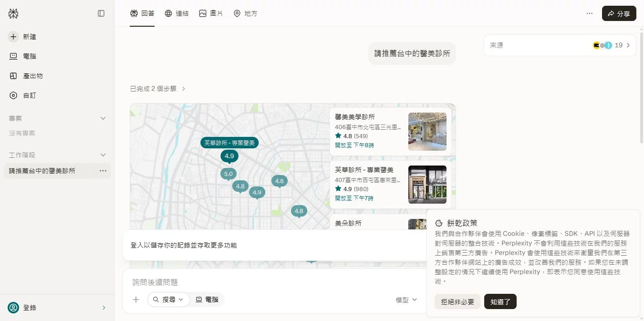The image size is (644, 321).
Task: Open the 搜尋 mode dropdown
Action: coord(169,300)
